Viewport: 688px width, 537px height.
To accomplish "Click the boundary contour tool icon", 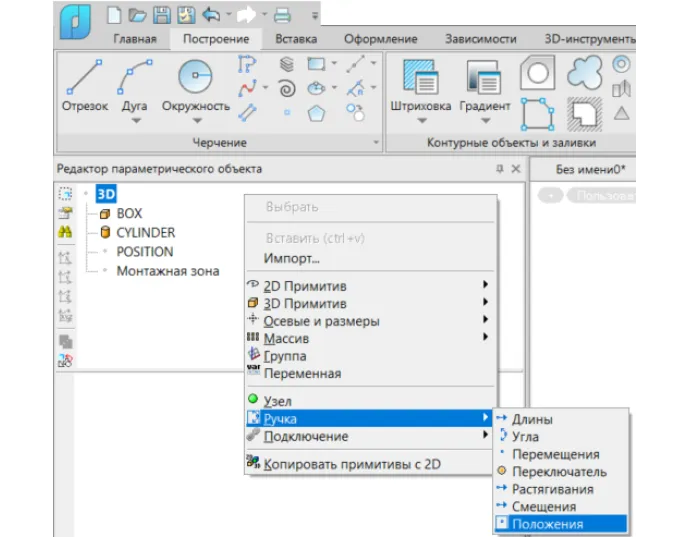I will [x=538, y=114].
